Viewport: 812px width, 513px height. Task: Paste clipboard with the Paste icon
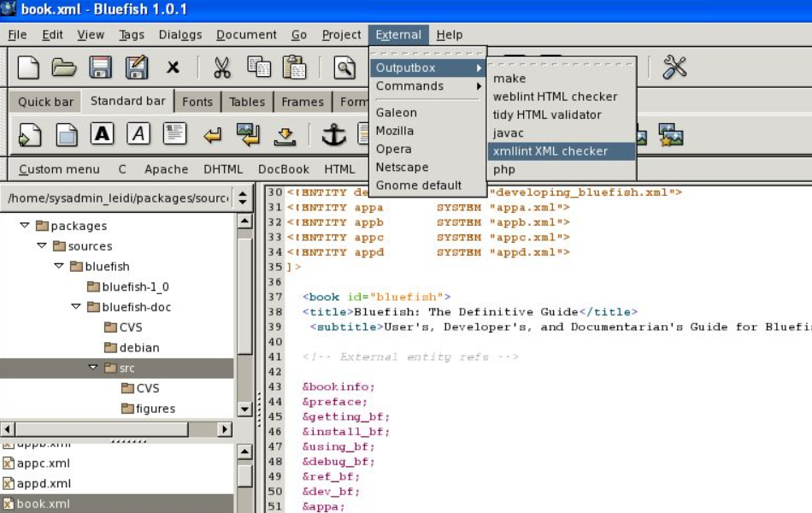(x=294, y=68)
